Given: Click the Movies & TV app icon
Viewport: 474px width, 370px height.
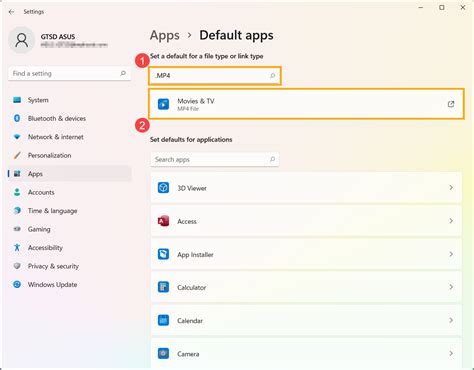Looking at the screenshot, I should pos(163,104).
